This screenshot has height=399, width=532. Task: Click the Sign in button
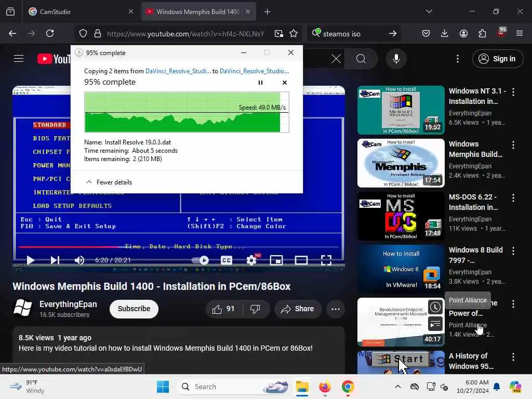tap(497, 59)
